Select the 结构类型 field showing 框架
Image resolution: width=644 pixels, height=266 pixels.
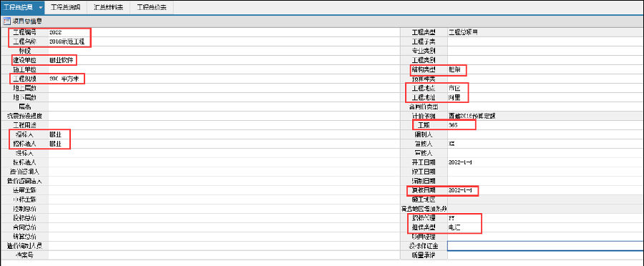[546, 69]
